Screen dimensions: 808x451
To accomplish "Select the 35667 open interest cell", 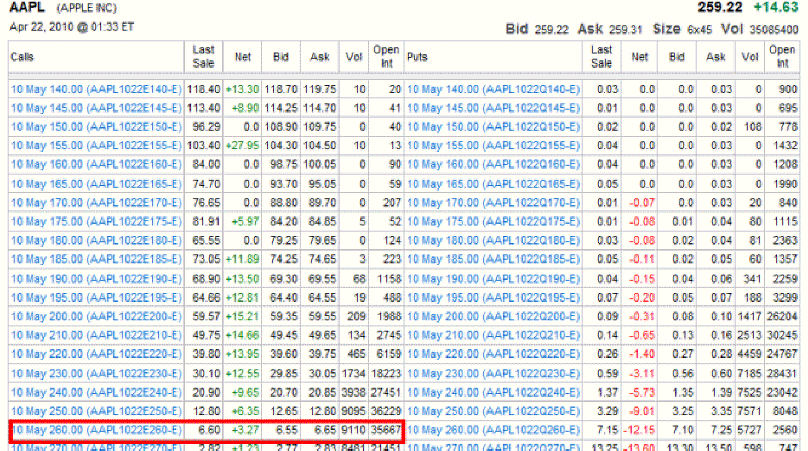I will pyautogui.click(x=385, y=432).
